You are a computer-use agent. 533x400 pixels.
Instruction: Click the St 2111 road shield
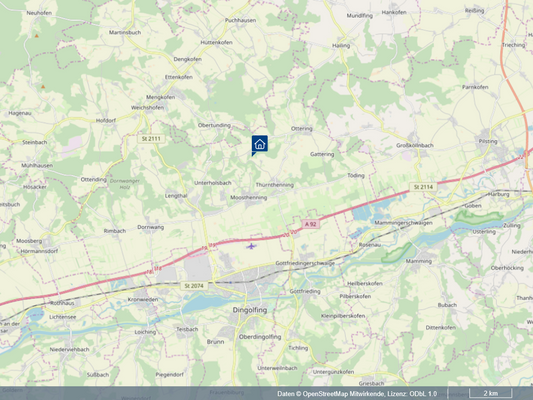click(x=151, y=139)
